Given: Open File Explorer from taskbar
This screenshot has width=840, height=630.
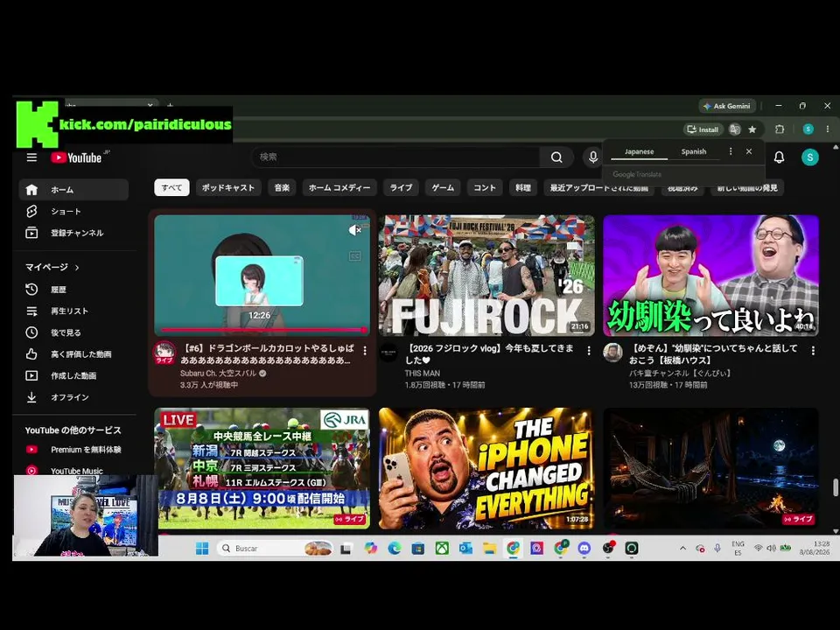Looking at the screenshot, I should coord(489,548).
